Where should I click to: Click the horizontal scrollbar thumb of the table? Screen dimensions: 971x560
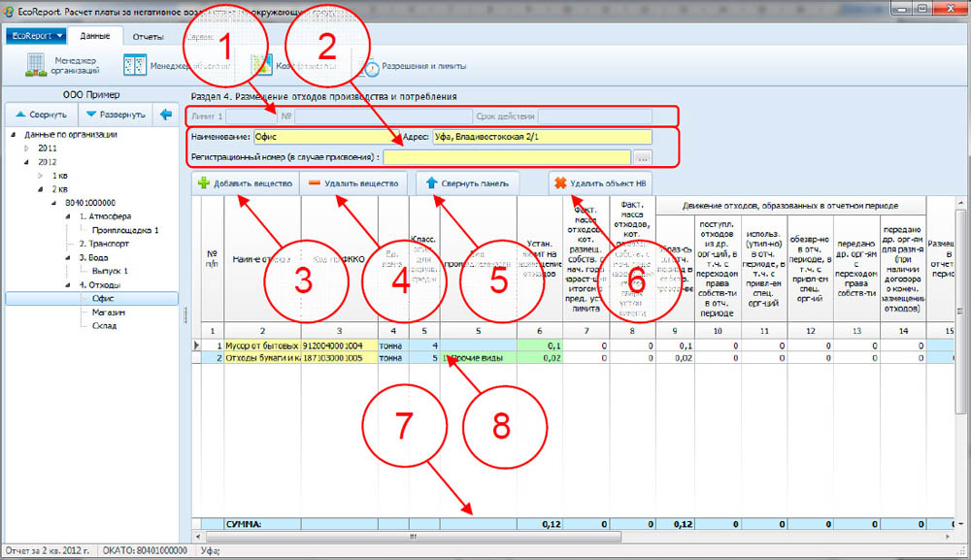(413, 537)
